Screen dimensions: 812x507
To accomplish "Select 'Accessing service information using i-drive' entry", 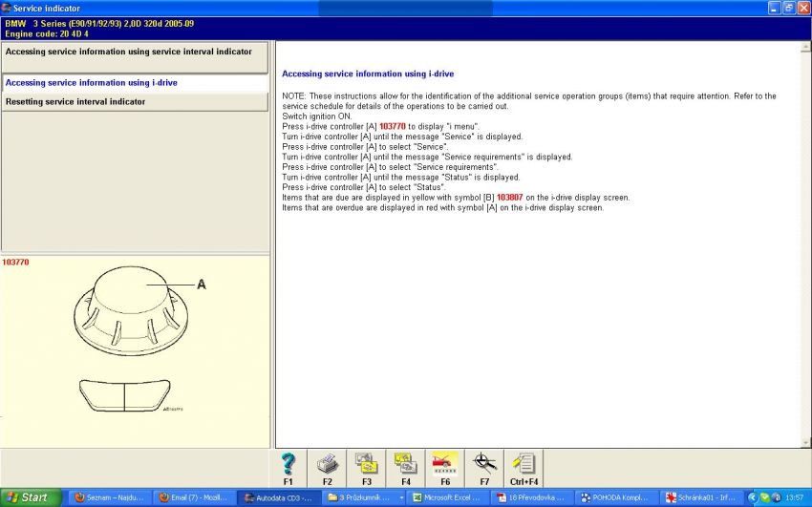I will tap(135, 83).
